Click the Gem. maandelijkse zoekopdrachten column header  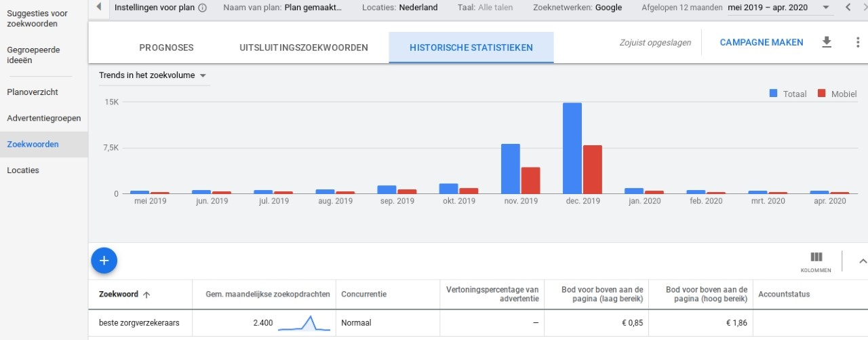pyautogui.click(x=268, y=295)
